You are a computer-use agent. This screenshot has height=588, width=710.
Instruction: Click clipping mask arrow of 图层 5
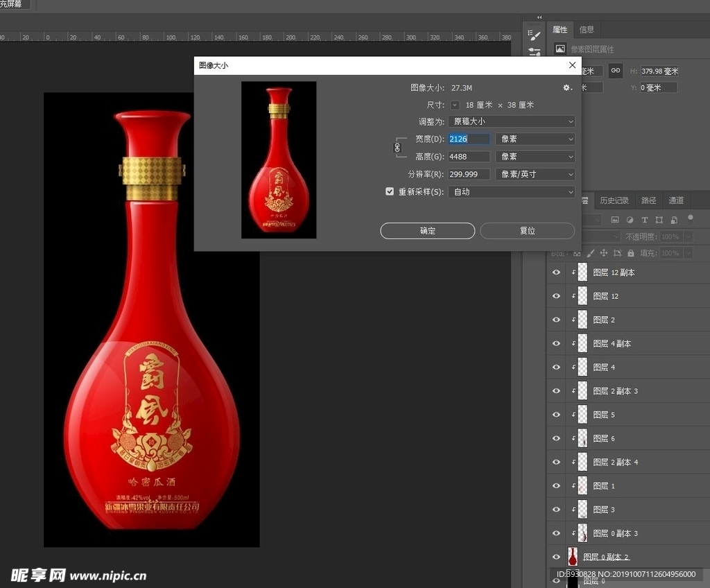[x=573, y=415]
